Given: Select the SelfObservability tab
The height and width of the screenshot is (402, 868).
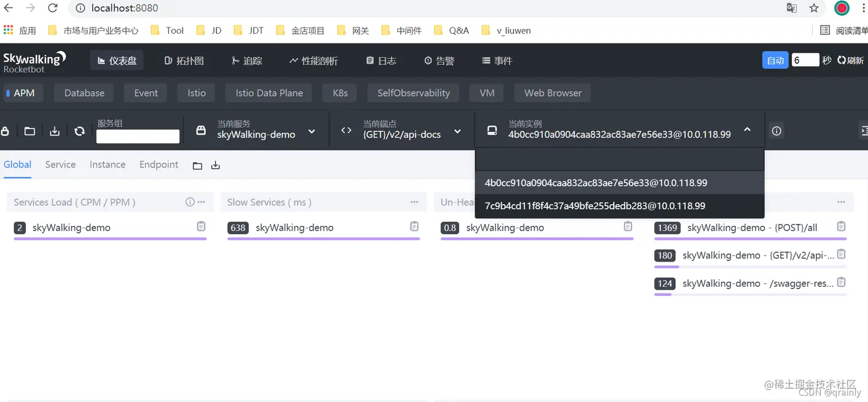Looking at the screenshot, I should [413, 93].
